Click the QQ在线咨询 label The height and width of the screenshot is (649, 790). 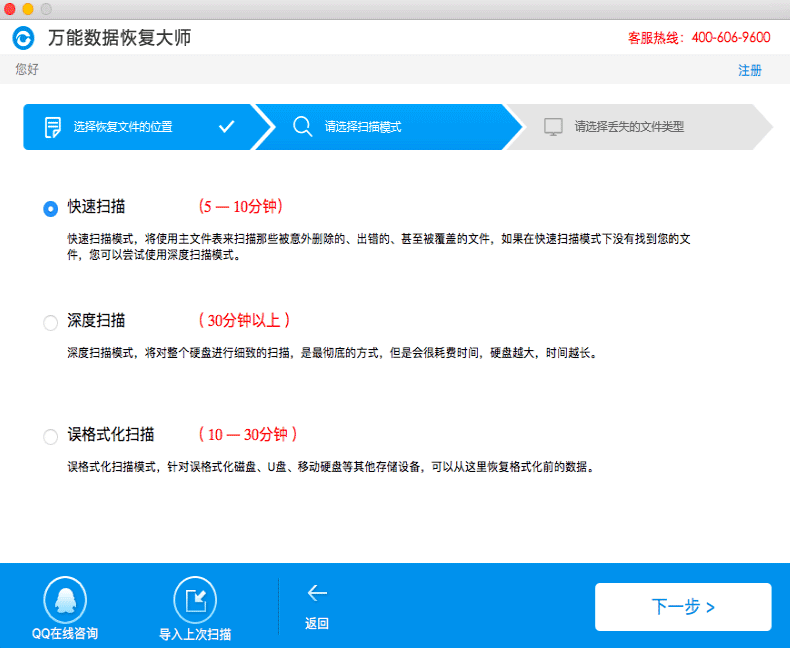(65, 633)
